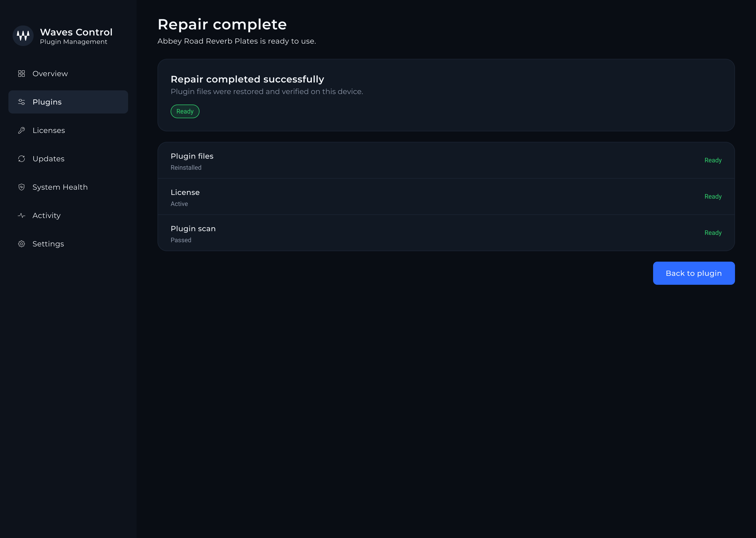
Task: Click the Settings gear icon
Action: click(22, 244)
